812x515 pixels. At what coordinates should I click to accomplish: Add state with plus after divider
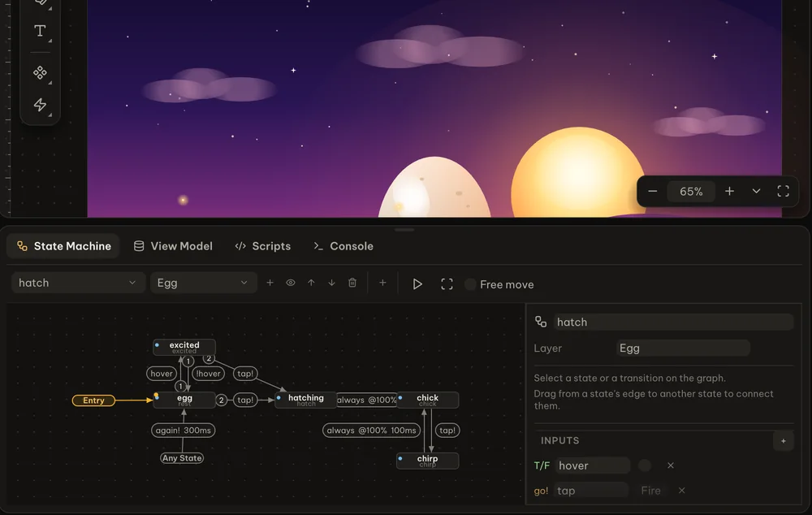tap(382, 283)
